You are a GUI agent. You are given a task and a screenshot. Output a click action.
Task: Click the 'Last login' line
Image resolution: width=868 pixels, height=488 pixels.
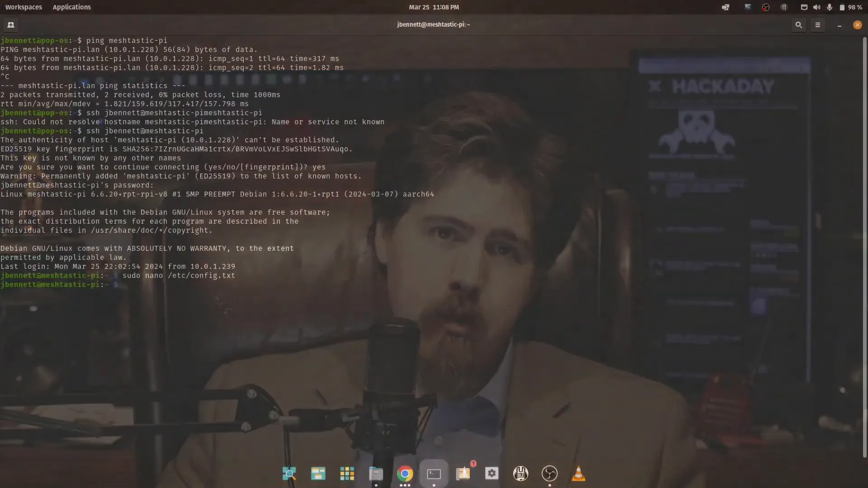click(x=118, y=267)
